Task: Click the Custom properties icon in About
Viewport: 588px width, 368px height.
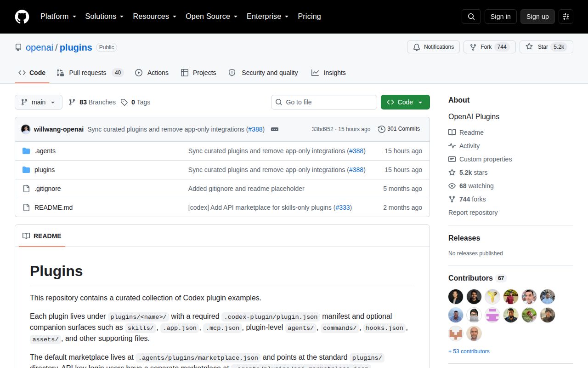Action: coord(452,159)
